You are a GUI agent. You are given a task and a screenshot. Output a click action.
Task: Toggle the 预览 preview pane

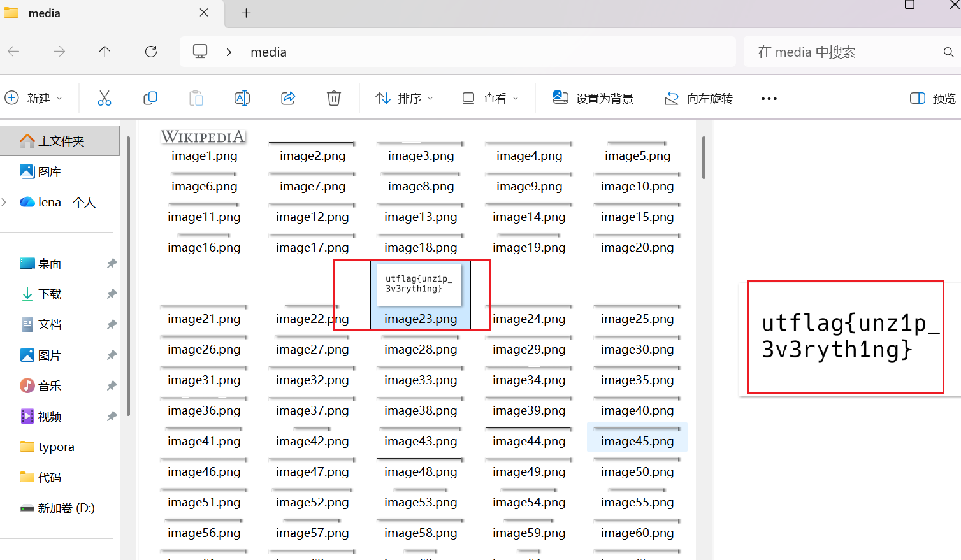[x=932, y=98]
